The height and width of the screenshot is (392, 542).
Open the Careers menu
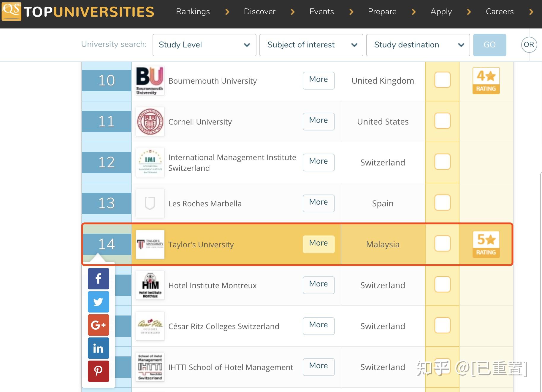(x=500, y=12)
